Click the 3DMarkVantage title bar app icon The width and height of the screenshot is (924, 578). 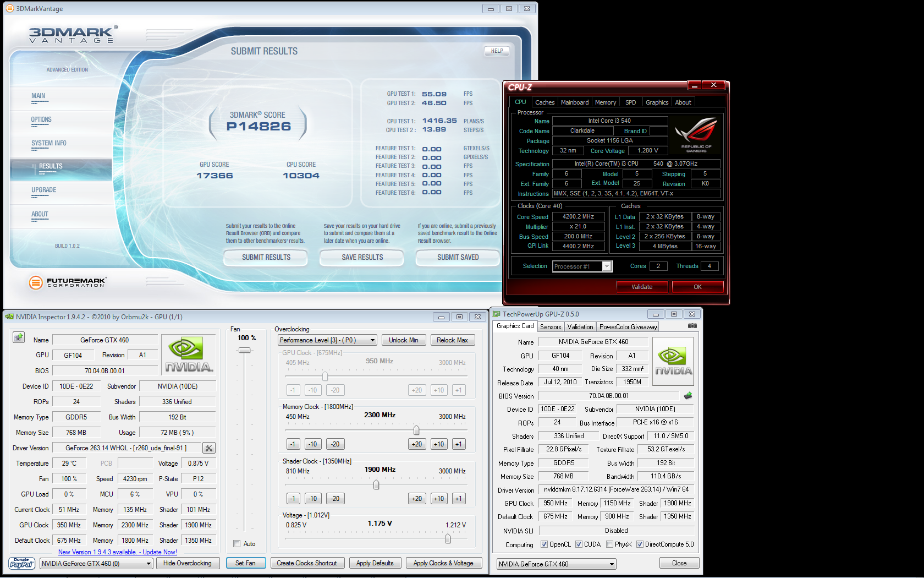[9, 8]
